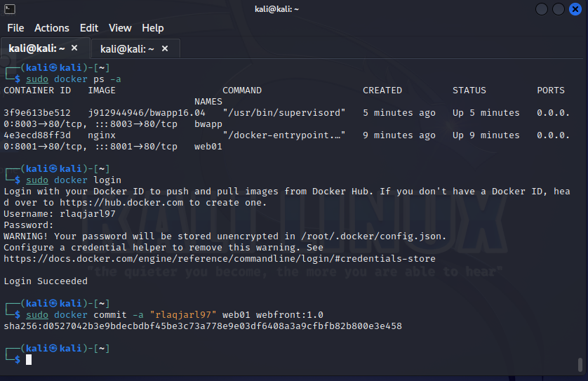This screenshot has width=588, height=381.
Task: Close the first kali@kali tab
Action: click(x=74, y=48)
